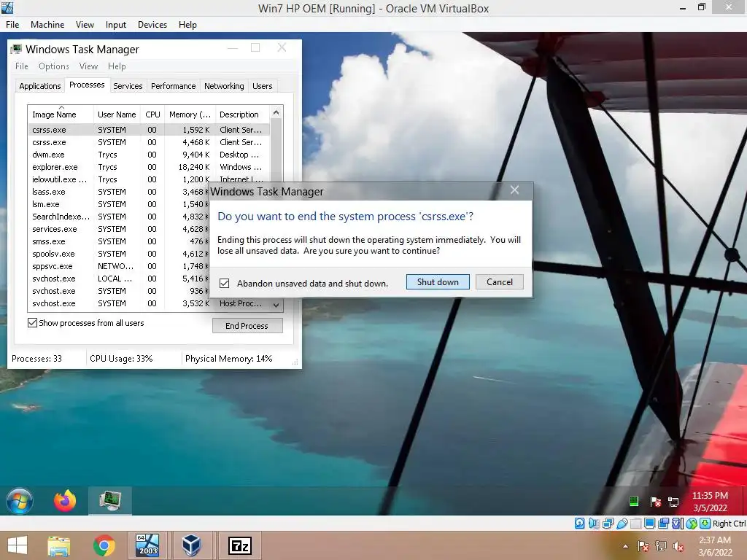The image size is (747, 560).
Task: Select the Task Manager button on guest taskbar
Action: (110, 501)
